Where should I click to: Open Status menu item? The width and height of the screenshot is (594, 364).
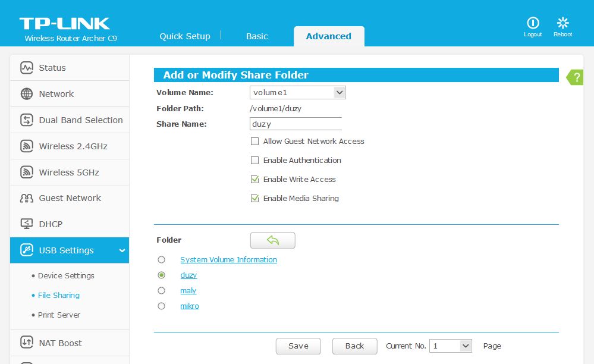pyautogui.click(x=70, y=68)
